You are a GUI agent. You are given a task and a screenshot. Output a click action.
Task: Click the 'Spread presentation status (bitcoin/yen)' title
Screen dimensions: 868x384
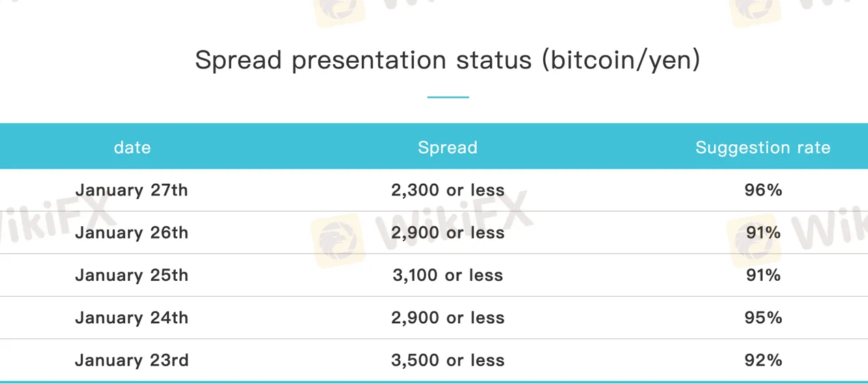click(x=447, y=60)
